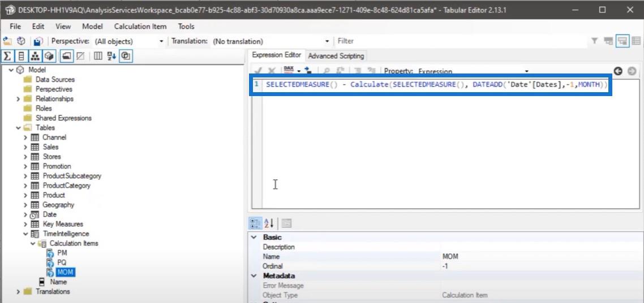The height and width of the screenshot is (303, 644).
Task: Click the filter funnel icon
Action: click(x=594, y=41)
